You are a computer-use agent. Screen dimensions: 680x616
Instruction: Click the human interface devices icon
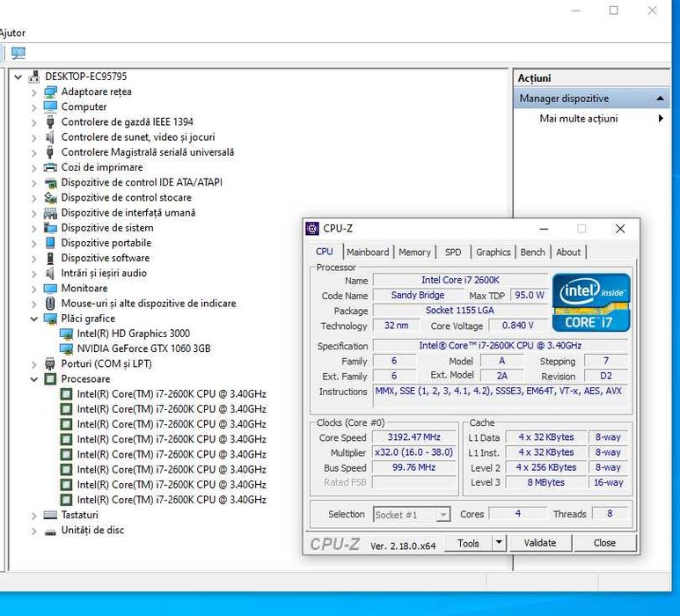click(50, 213)
